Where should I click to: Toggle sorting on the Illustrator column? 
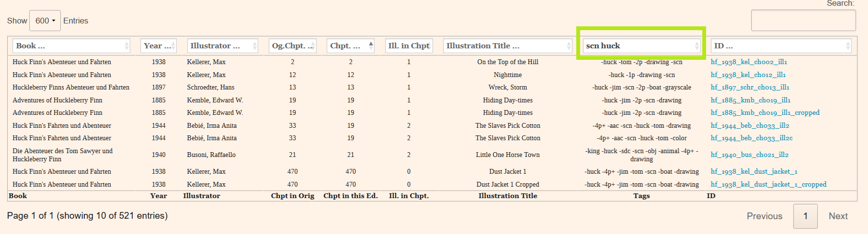[x=255, y=46]
